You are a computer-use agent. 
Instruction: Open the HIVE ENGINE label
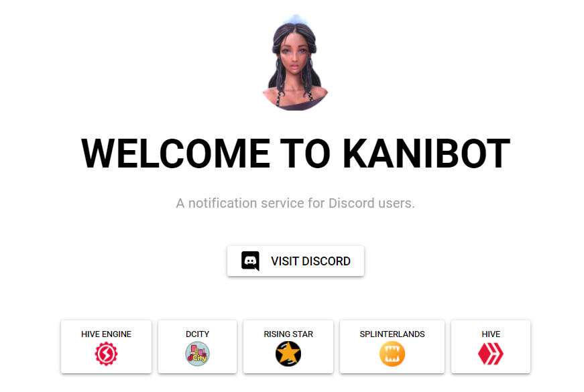(106, 334)
